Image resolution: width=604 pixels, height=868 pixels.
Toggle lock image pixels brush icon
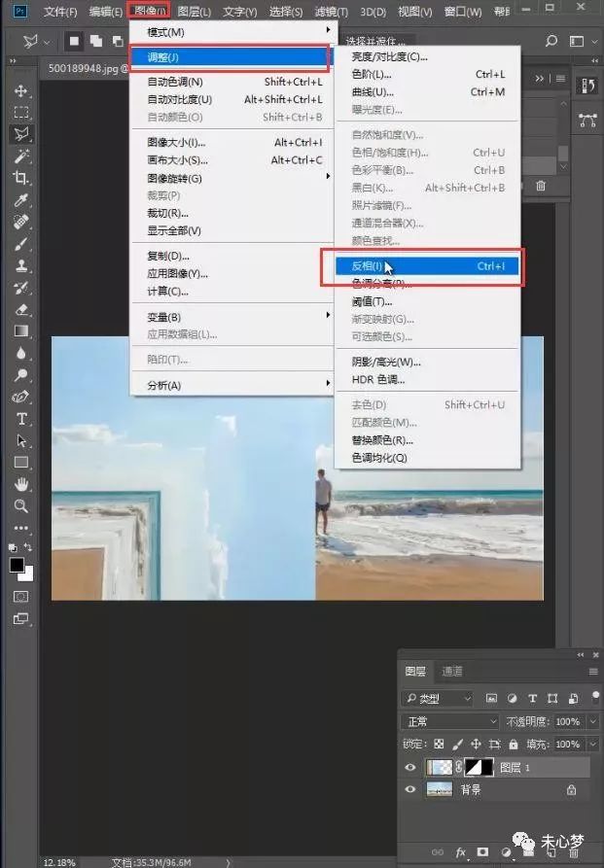pos(458,744)
